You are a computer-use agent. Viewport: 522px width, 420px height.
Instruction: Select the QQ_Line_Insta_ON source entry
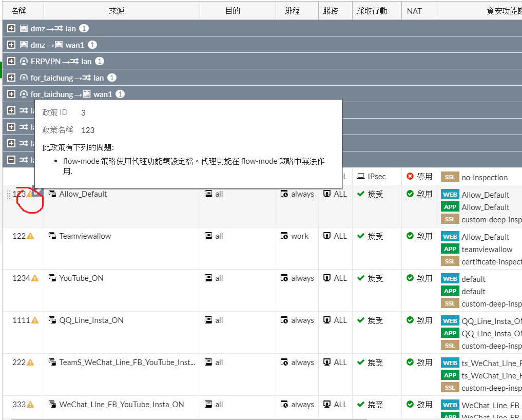click(x=91, y=320)
